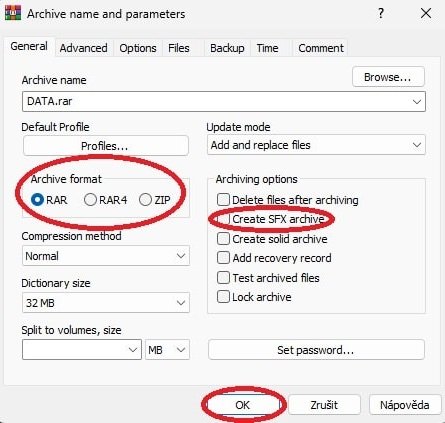
Task: Select the RAR archive format
Action: [37, 200]
